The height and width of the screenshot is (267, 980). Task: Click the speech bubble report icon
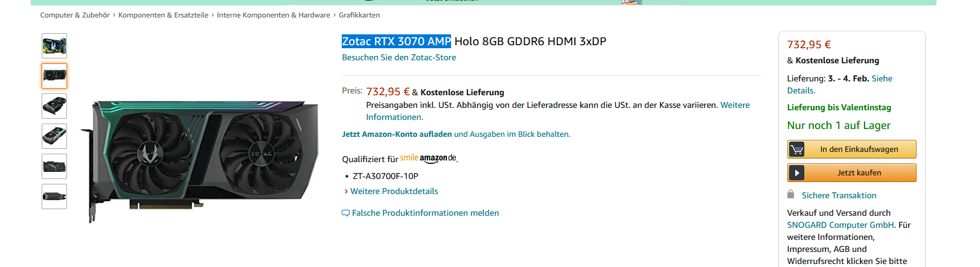(x=345, y=213)
